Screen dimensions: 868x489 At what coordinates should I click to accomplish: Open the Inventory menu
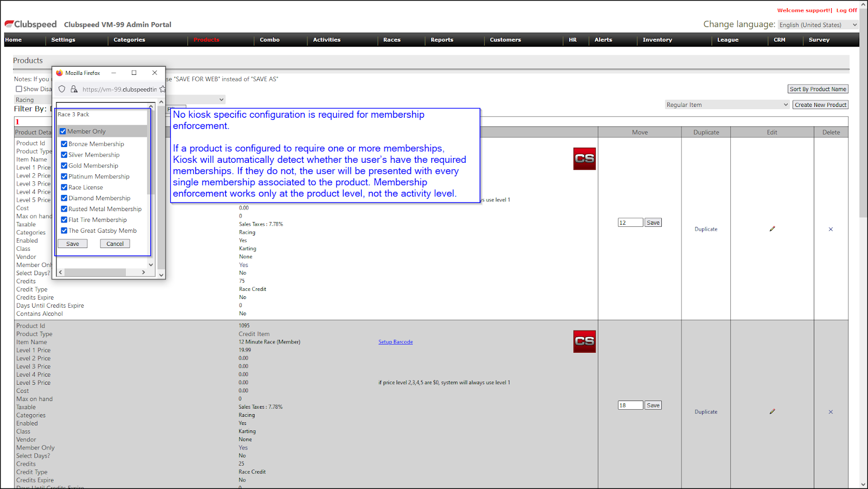click(x=657, y=40)
